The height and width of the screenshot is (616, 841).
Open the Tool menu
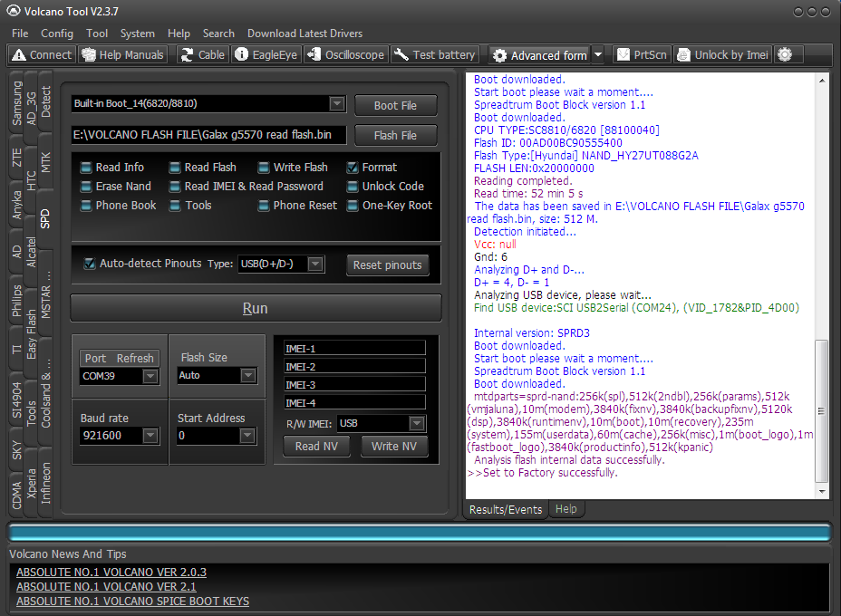(x=97, y=34)
